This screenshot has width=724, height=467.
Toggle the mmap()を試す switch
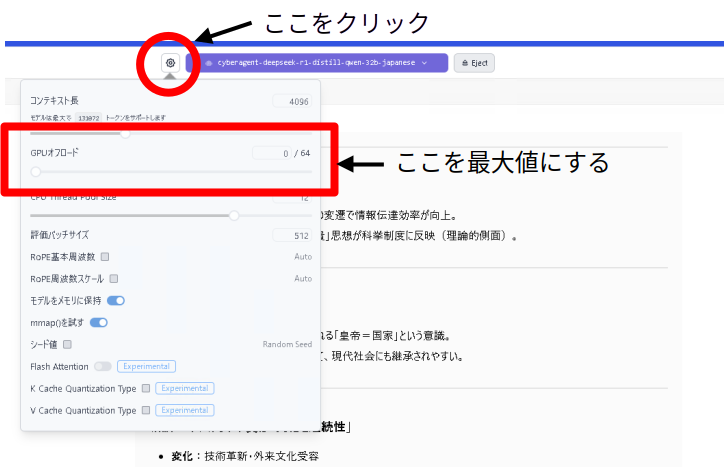tap(99, 322)
